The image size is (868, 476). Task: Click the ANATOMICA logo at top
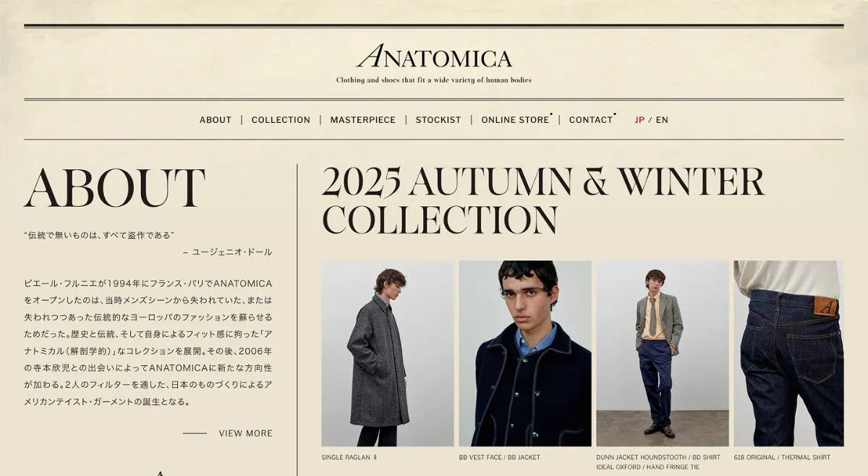click(434, 56)
